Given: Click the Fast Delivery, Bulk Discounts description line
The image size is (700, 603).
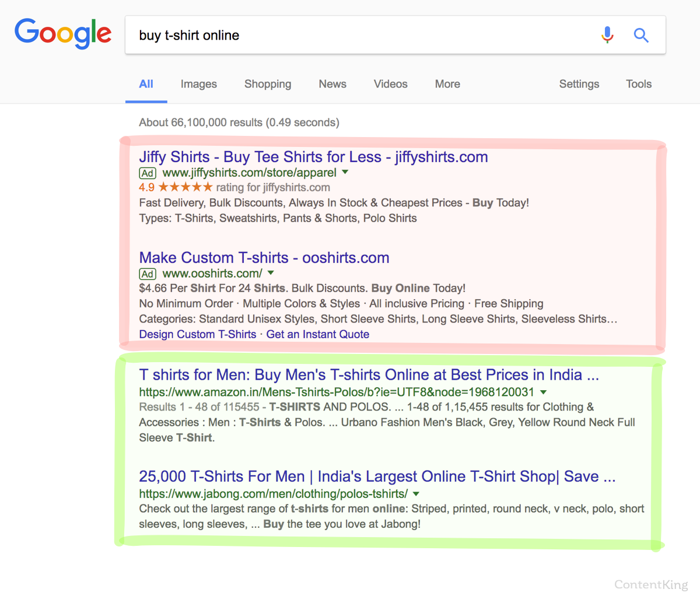Looking at the screenshot, I should (334, 203).
